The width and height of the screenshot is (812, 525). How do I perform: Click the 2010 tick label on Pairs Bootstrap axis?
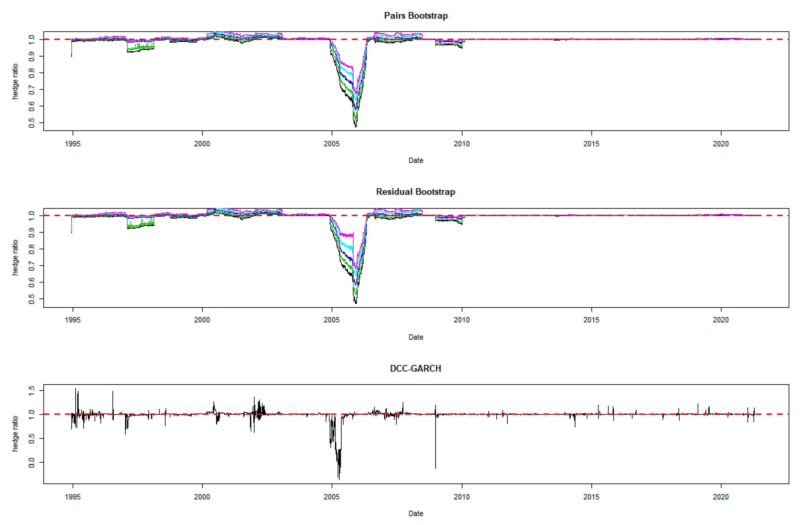point(461,144)
